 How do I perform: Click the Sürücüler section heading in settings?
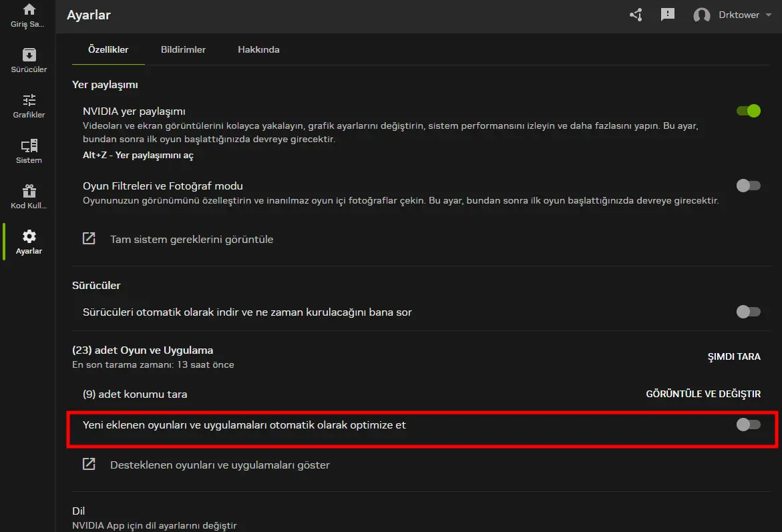[96, 285]
